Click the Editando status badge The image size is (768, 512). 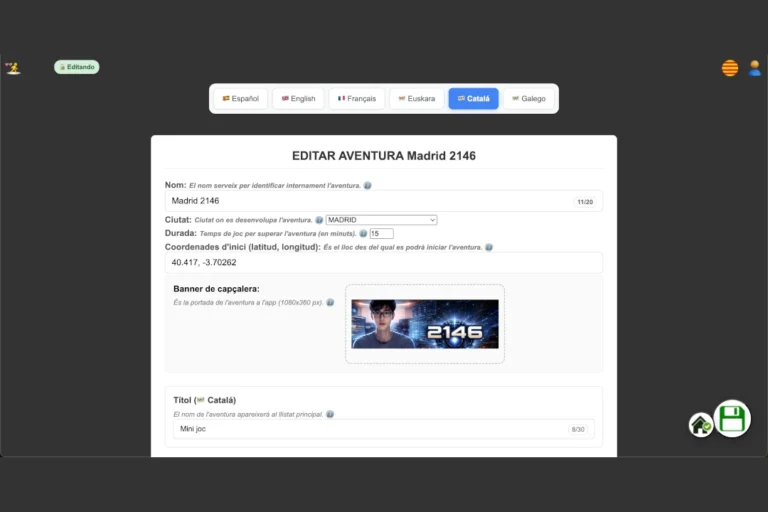[77, 67]
